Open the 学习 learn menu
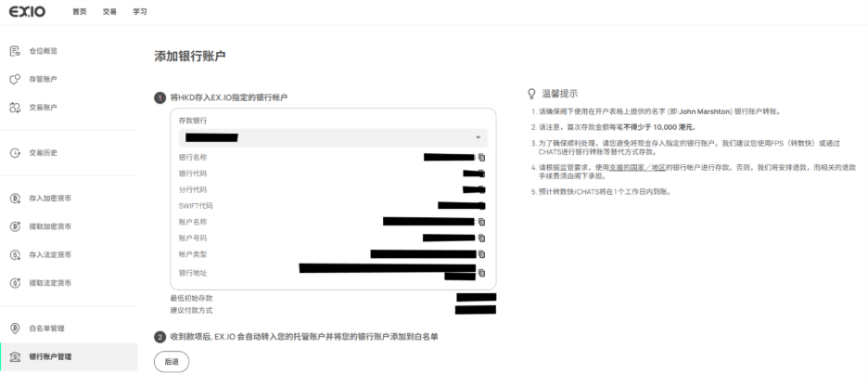 (139, 12)
